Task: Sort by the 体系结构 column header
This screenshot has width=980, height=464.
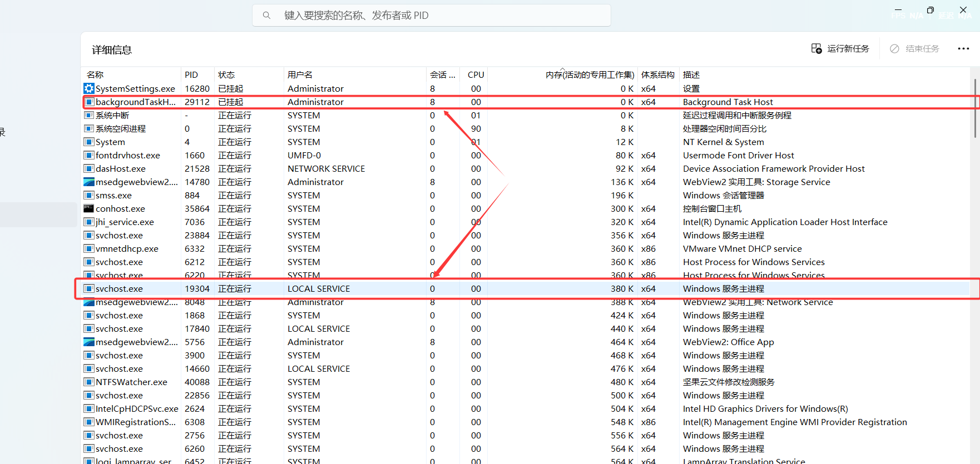Action: click(657, 74)
